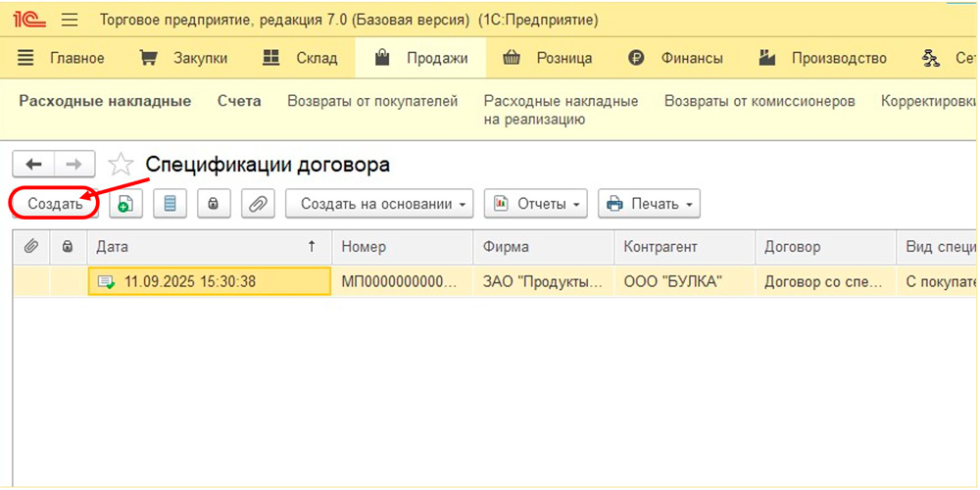
Task: Open the Отчеты dropdown menu
Action: [535, 204]
